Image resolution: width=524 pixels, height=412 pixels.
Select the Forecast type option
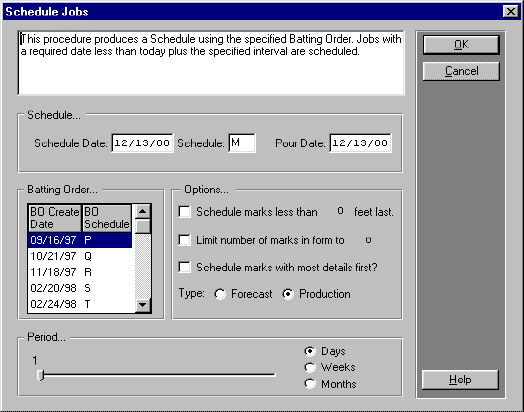pyautogui.click(x=220, y=294)
